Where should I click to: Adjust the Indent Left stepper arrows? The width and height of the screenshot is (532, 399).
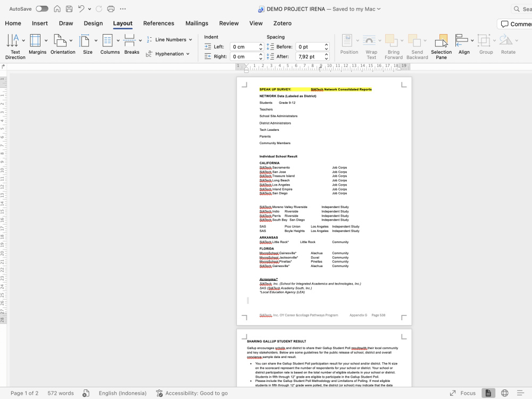(x=261, y=47)
